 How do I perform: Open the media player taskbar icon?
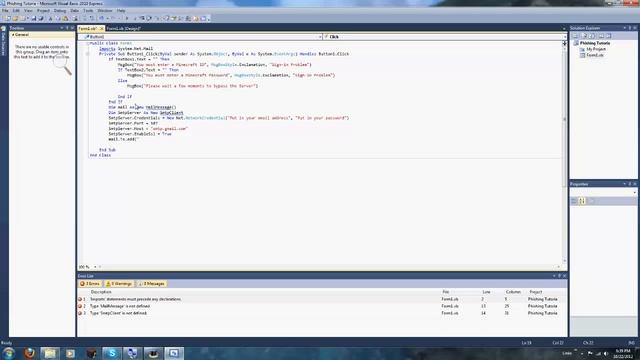pyautogui.click(x=70, y=353)
